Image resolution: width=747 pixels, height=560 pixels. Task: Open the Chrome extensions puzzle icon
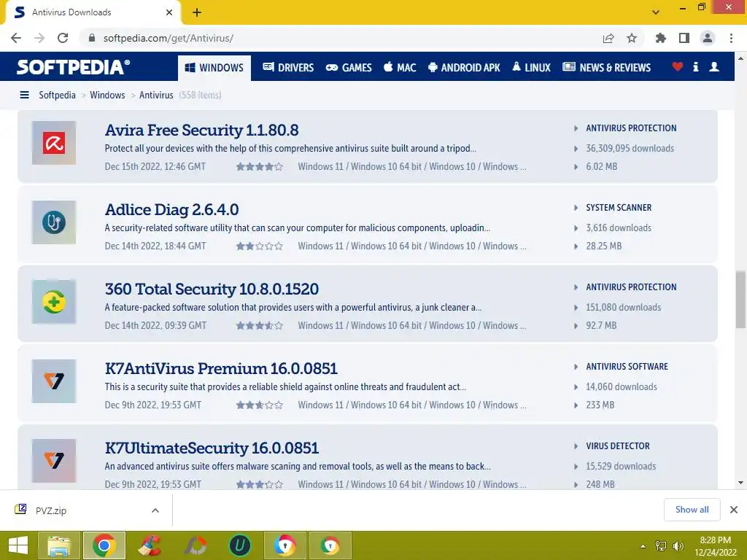pos(661,38)
